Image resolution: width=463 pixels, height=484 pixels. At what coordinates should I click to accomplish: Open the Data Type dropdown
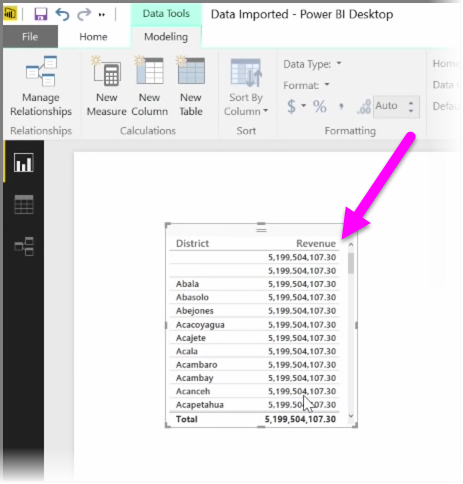click(x=312, y=64)
